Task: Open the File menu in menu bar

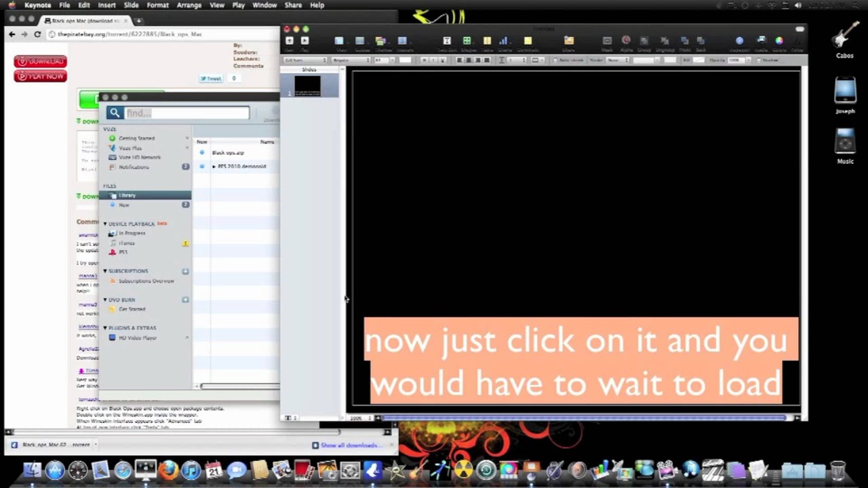Action: [x=64, y=5]
